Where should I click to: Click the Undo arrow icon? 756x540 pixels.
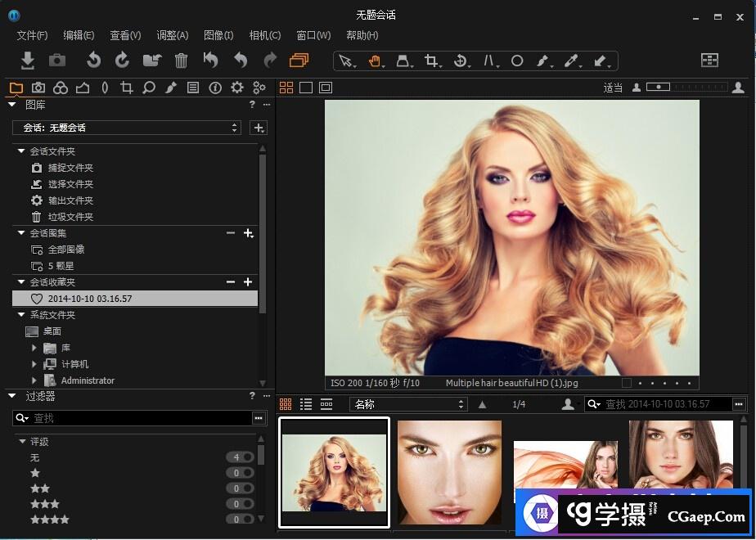click(241, 60)
